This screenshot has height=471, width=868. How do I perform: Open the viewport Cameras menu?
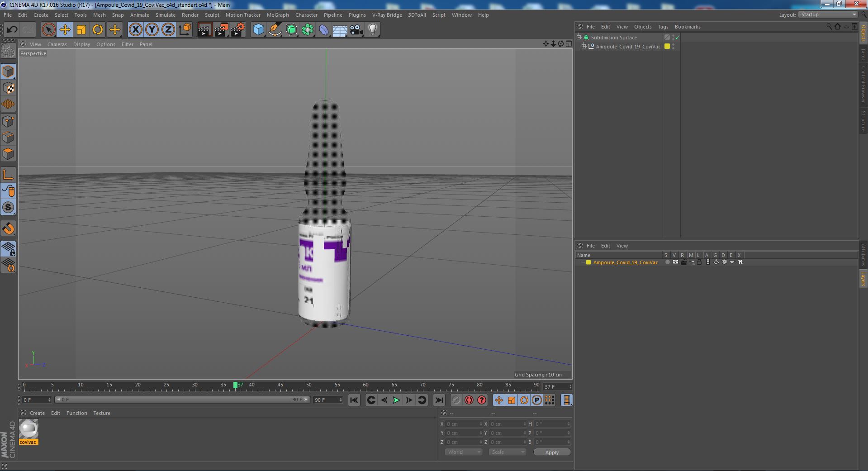(57, 44)
